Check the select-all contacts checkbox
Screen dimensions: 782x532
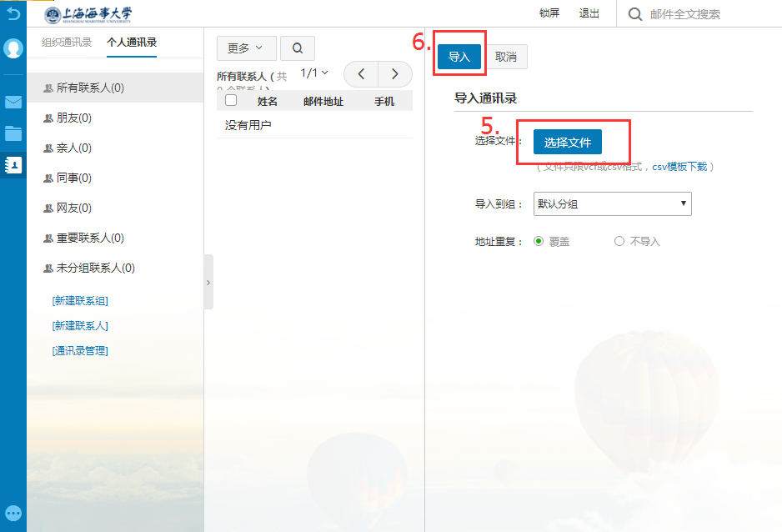tap(231, 101)
